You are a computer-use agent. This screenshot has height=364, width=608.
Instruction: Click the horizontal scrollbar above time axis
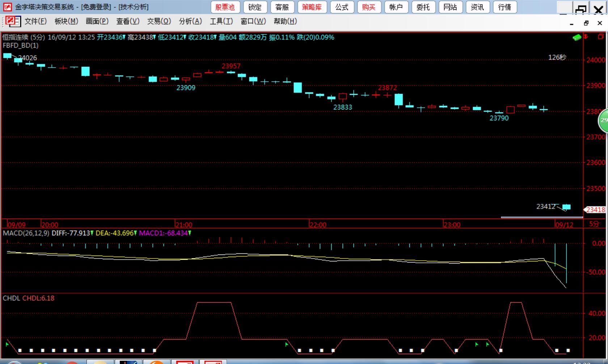click(x=541, y=217)
